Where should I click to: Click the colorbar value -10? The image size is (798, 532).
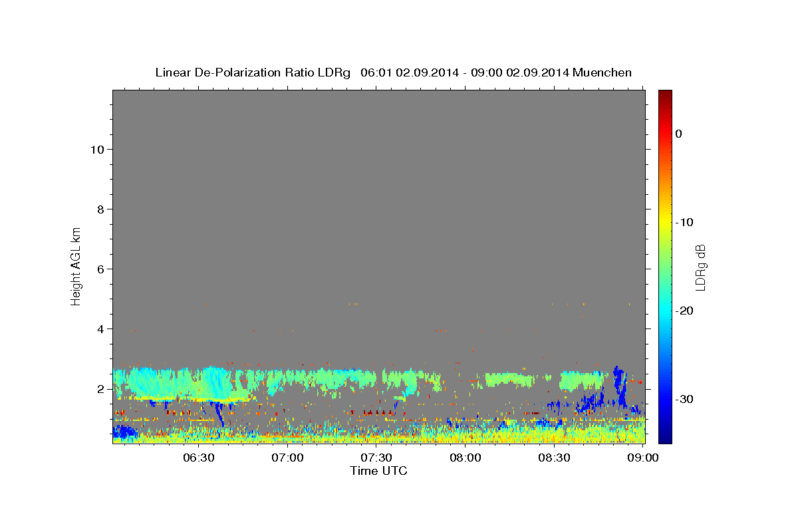(685, 222)
